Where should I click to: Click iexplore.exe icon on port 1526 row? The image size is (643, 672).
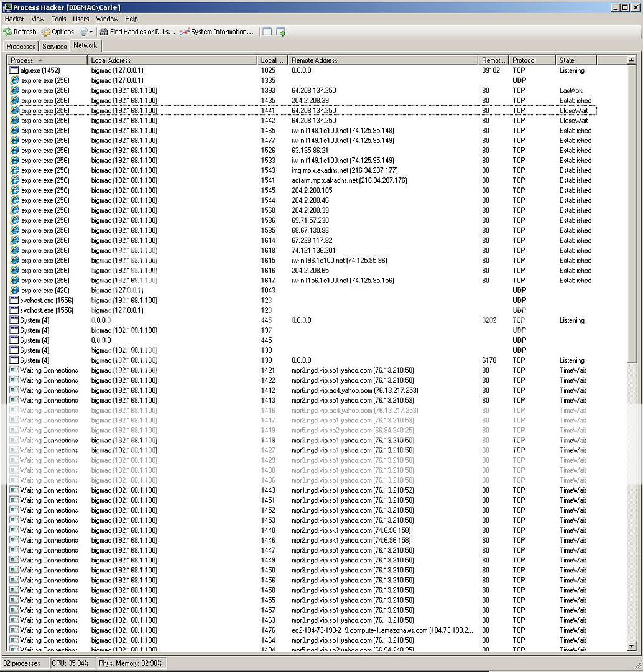(14, 151)
